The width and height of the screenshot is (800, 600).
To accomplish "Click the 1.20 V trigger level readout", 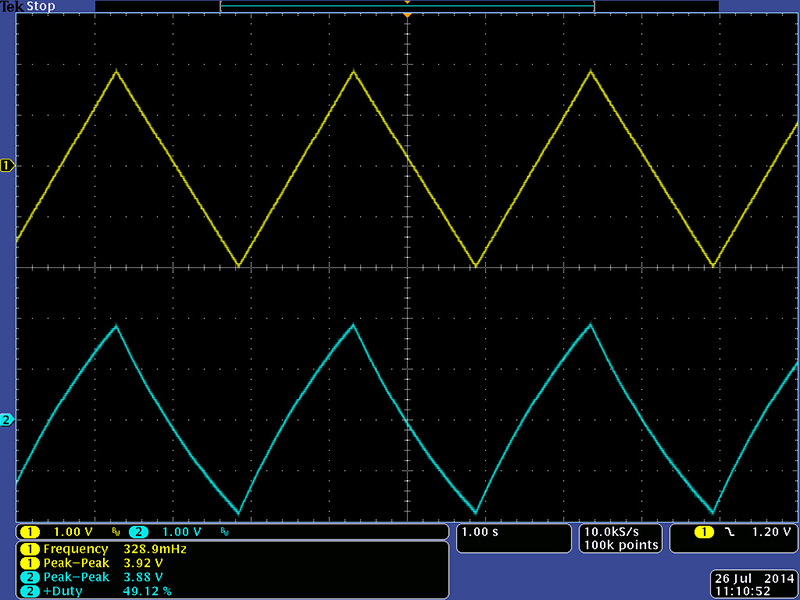I will [x=763, y=532].
